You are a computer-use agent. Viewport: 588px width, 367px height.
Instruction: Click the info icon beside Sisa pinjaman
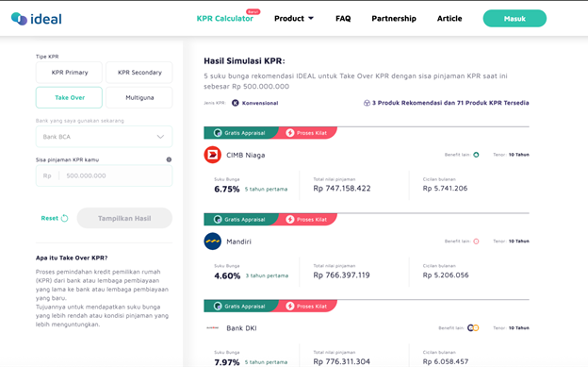(x=169, y=159)
